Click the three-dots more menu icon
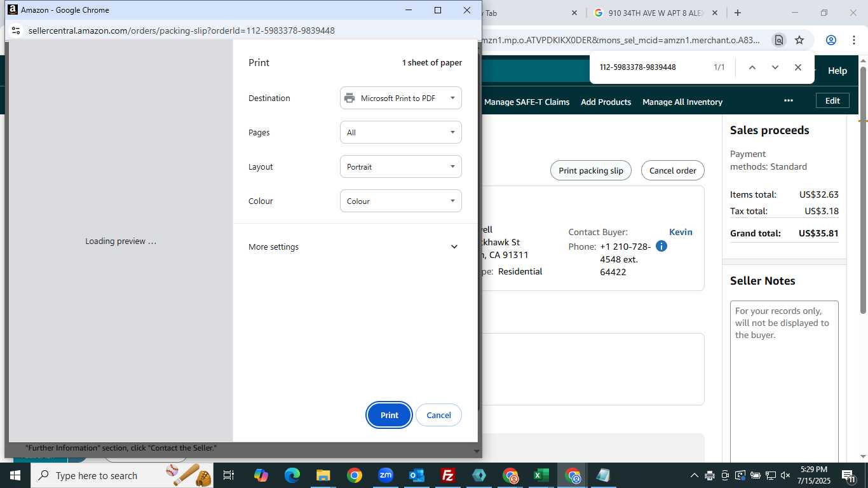 [x=789, y=100]
